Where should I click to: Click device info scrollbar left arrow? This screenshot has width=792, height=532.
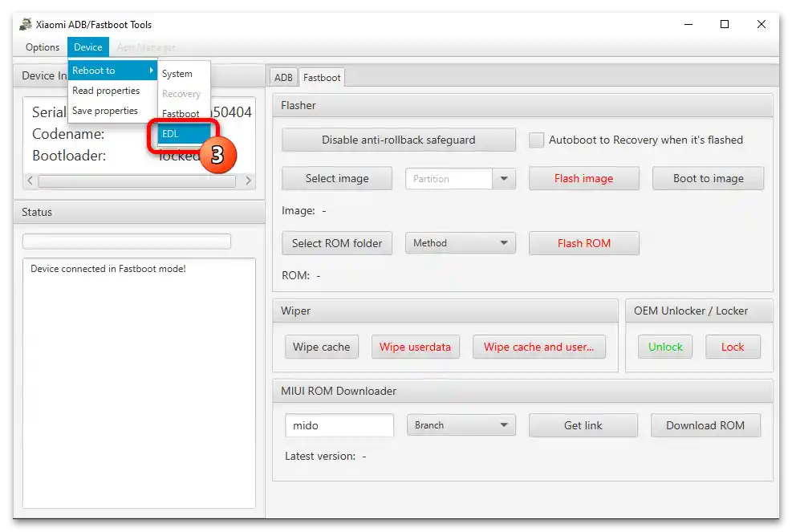coord(30,181)
